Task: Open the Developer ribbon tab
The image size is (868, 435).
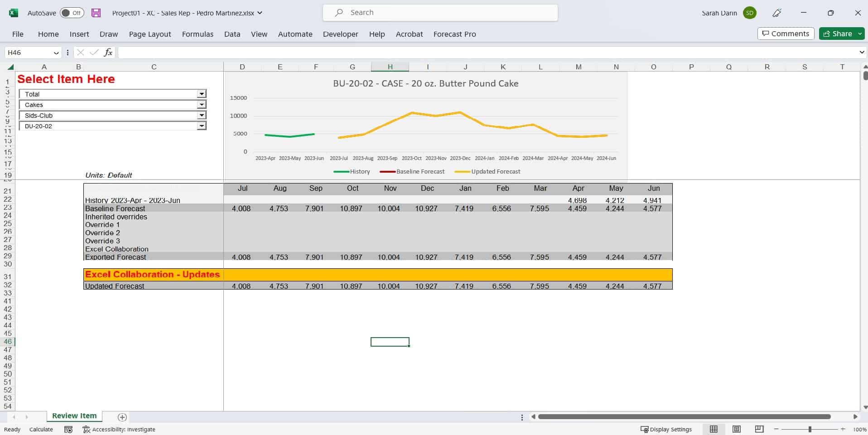Action: pyautogui.click(x=340, y=34)
